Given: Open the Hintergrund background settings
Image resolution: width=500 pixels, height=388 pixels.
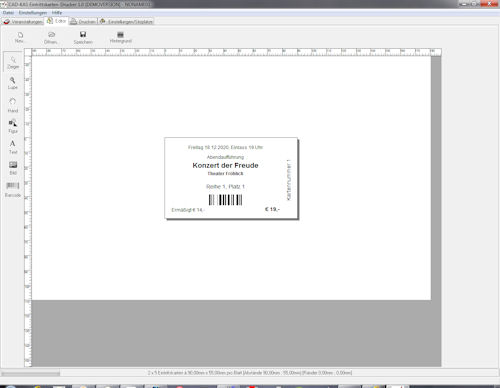Looking at the screenshot, I should click(x=121, y=37).
